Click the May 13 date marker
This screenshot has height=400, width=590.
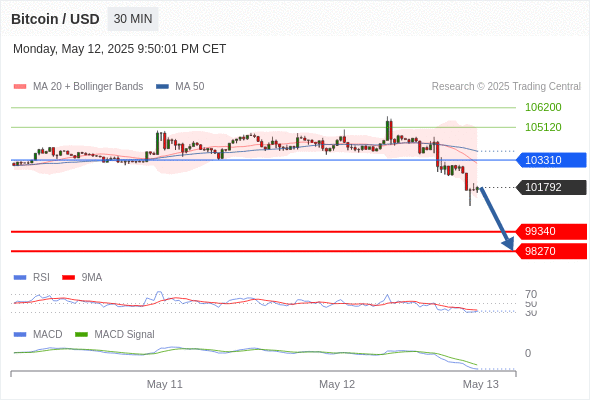pos(481,384)
